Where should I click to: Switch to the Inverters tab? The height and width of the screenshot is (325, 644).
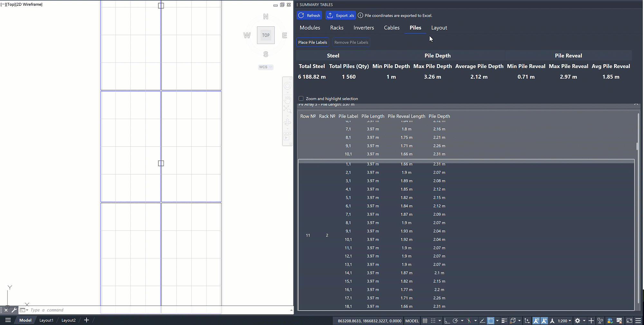(364, 28)
